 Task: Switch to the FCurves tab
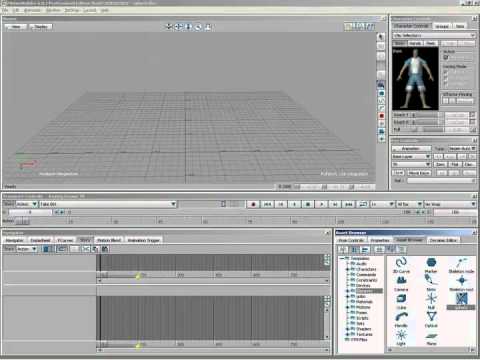tap(65, 240)
